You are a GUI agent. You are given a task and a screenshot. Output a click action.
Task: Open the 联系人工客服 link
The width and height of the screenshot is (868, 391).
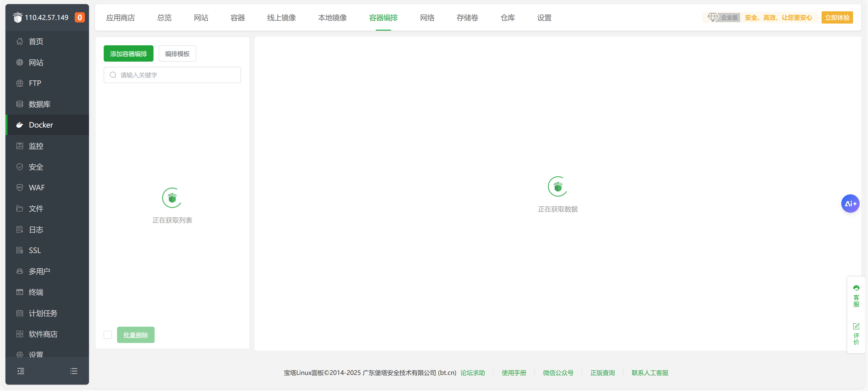click(x=650, y=372)
